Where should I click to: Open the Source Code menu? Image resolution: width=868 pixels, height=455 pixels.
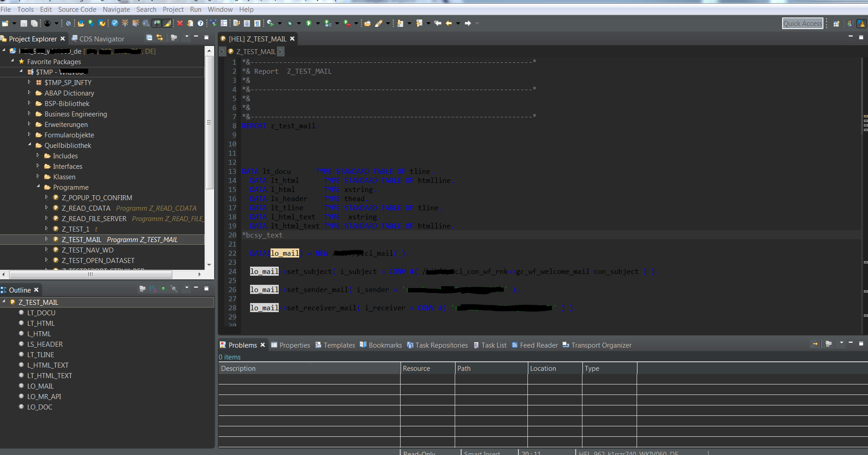[77, 9]
